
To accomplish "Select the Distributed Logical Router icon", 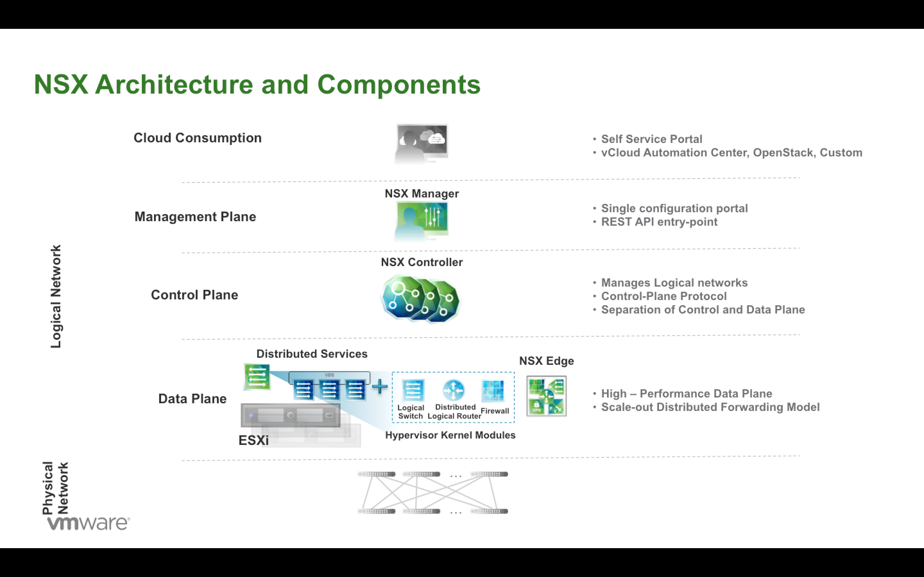I will click(453, 390).
